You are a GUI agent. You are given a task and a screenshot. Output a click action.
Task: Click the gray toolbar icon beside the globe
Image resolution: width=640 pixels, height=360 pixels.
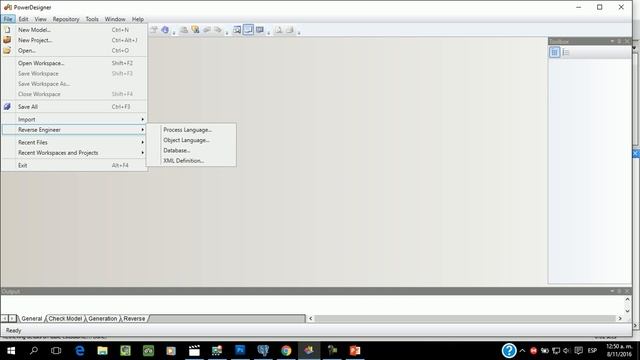click(154, 30)
